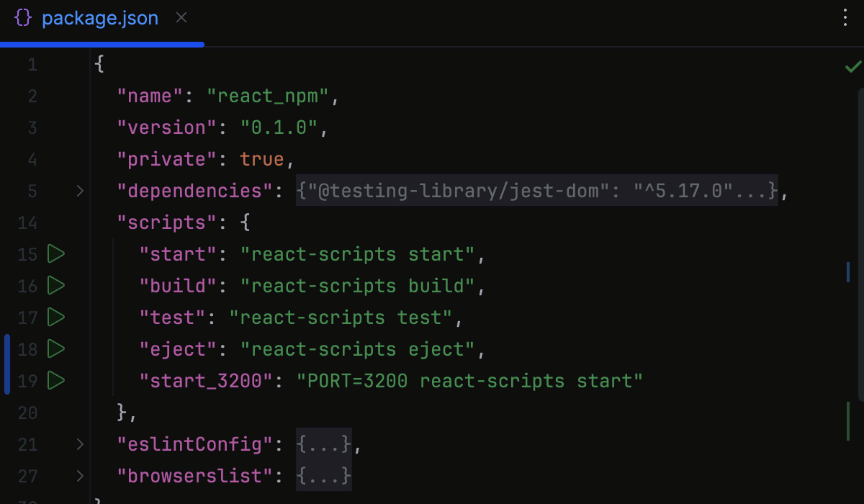Execute the "test" script via gutter arrow
Screen dimensions: 864x504
click(x=56, y=318)
